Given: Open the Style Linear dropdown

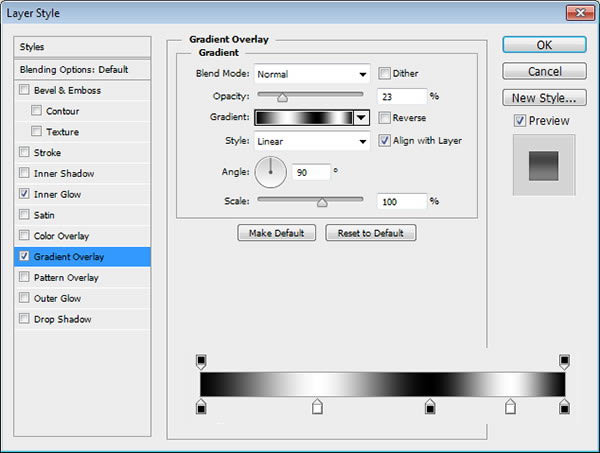Looking at the screenshot, I should 311,141.
